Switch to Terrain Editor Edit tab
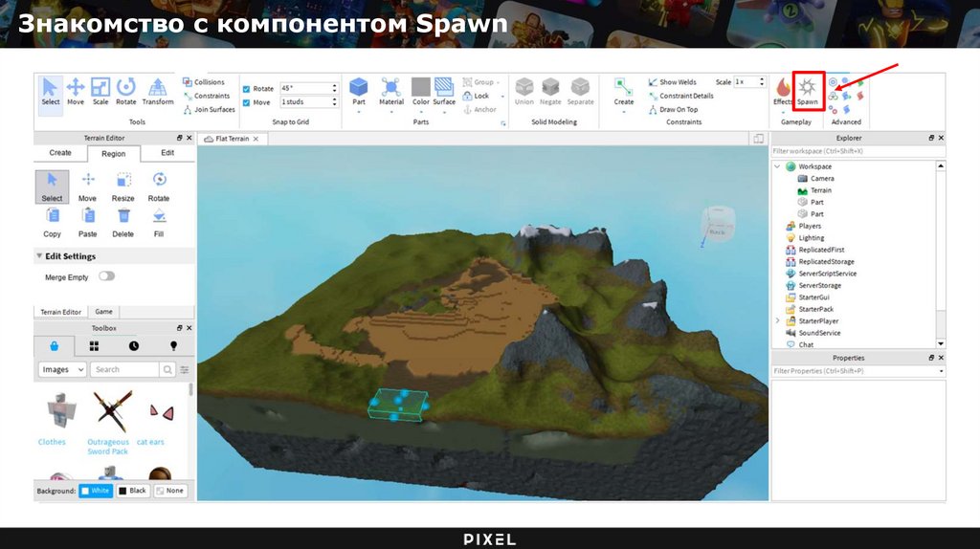Image resolution: width=980 pixels, height=549 pixels. pyautogui.click(x=167, y=153)
